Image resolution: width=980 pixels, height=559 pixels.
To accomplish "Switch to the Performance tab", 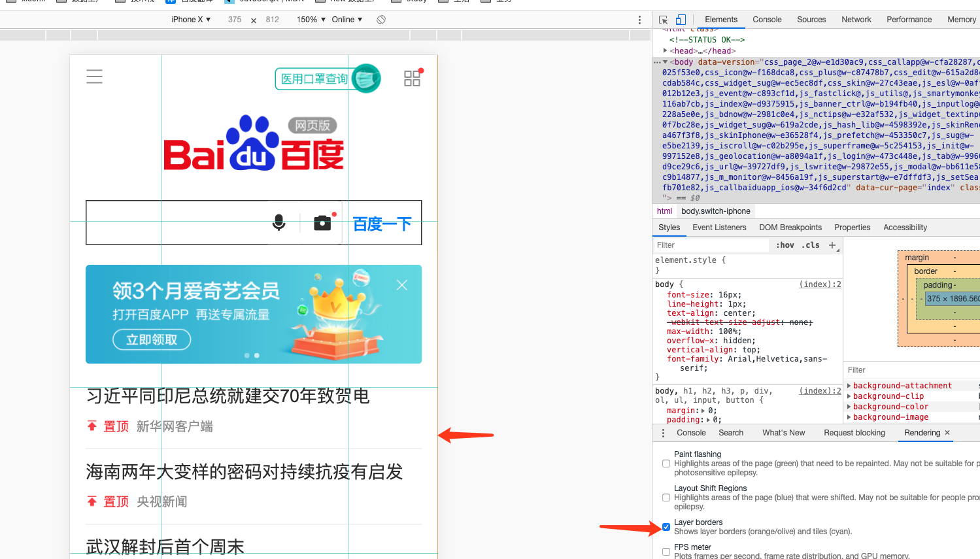I will click(909, 20).
